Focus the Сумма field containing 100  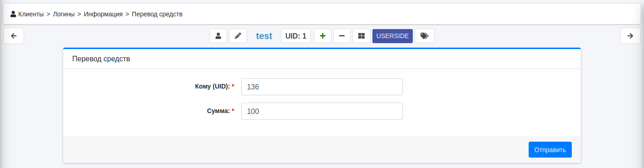(x=322, y=111)
